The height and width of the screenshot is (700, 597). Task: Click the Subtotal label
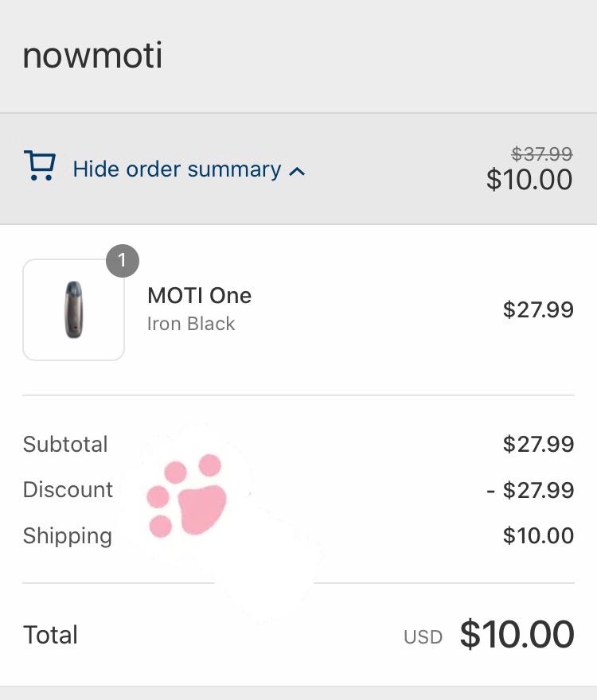65,444
